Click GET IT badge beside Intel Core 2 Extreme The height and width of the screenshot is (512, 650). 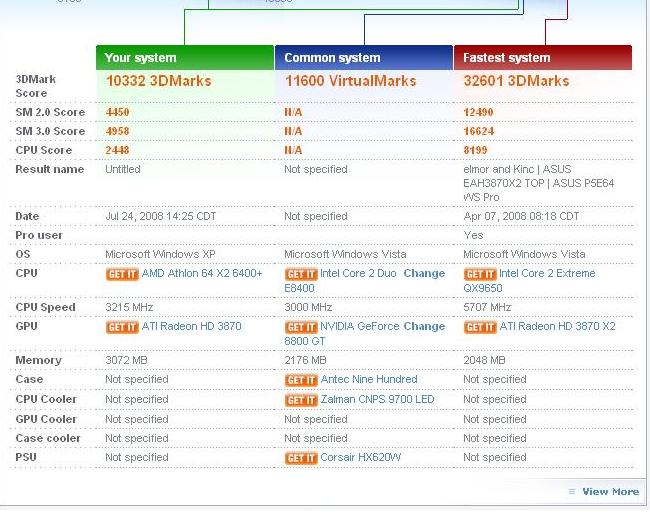tap(480, 274)
